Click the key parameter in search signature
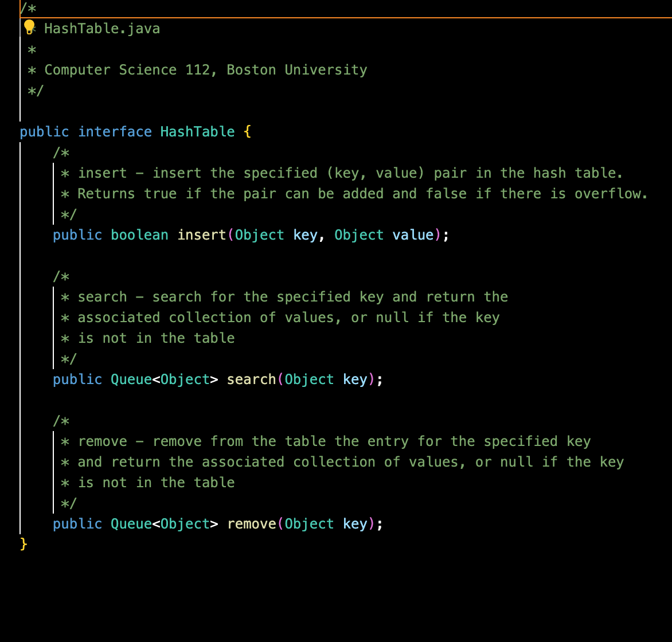The width and height of the screenshot is (672, 642). [355, 379]
